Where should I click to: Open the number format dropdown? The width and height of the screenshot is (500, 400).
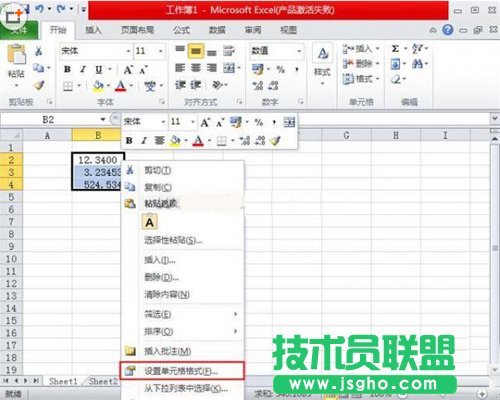pos(299,51)
